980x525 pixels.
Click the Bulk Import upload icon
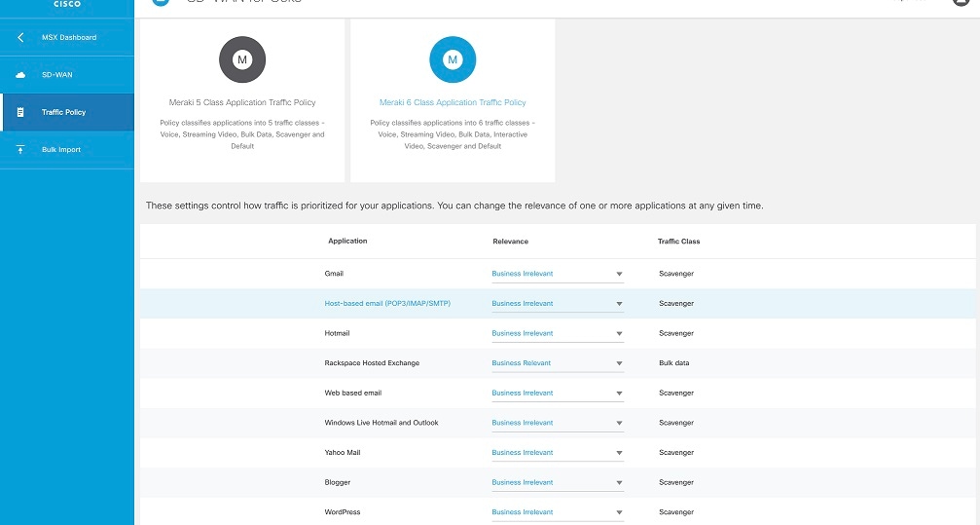[x=20, y=150]
